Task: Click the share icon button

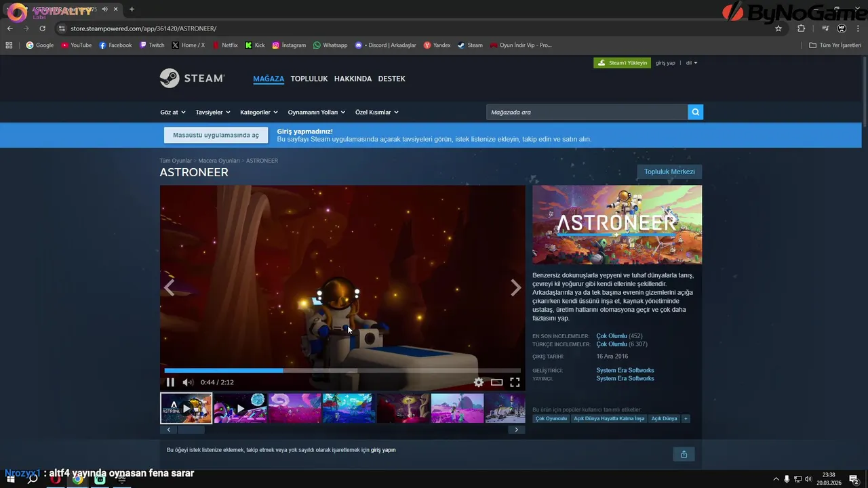Action: pyautogui.click(x=684, y=454)
